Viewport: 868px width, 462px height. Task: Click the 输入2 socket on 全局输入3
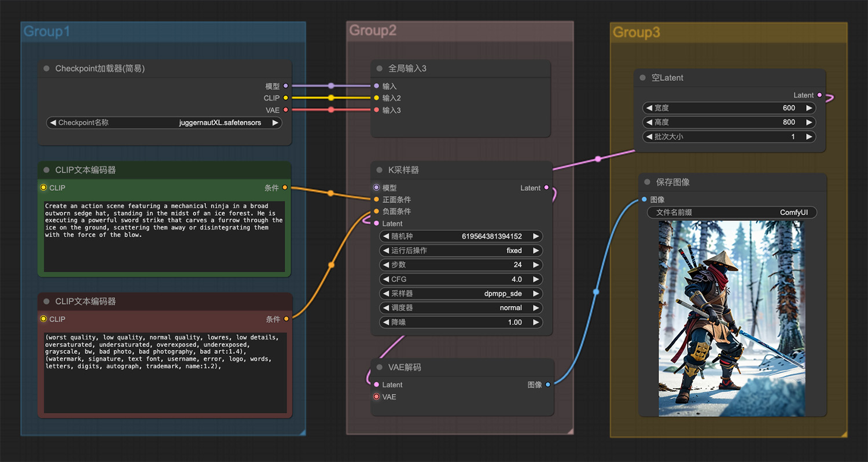click(377, 98)
